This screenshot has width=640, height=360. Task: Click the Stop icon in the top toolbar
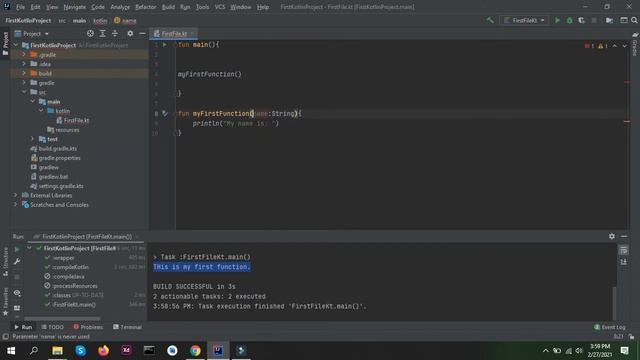pyautogui.click(x=594, y=20)
